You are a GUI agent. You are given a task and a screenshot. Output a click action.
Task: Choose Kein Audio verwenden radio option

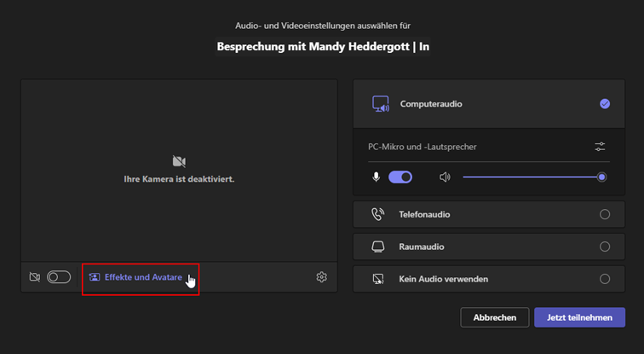tap(605, 279)
